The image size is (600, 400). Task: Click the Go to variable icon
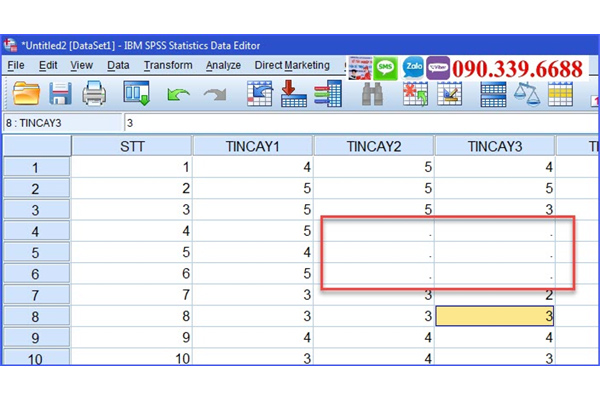293,93
